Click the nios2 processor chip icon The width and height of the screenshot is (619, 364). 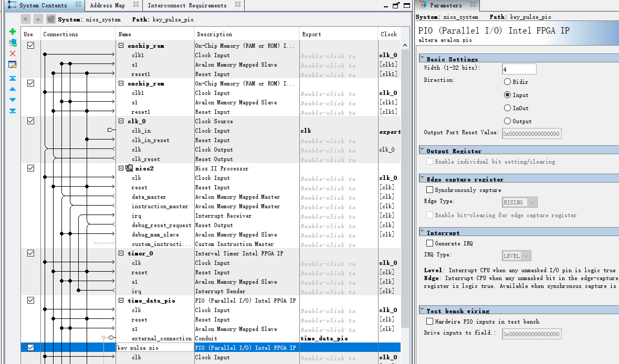[x=129, y=168]
